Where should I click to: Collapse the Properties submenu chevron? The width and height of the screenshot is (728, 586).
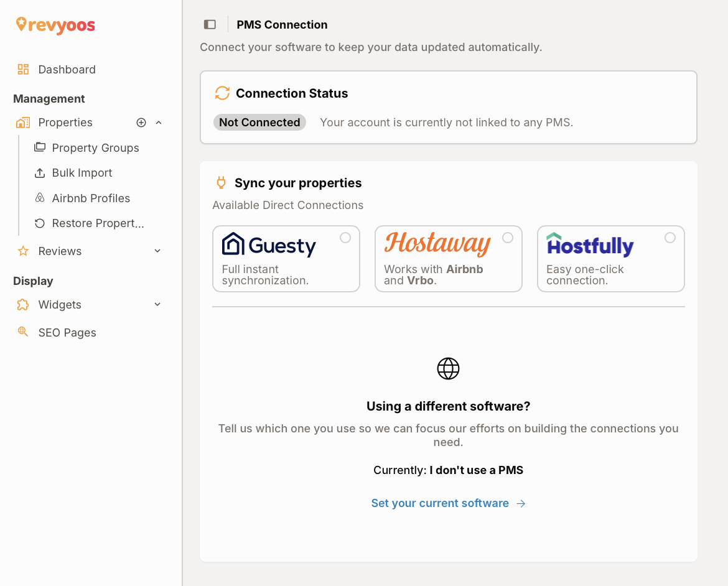(159, 123)
